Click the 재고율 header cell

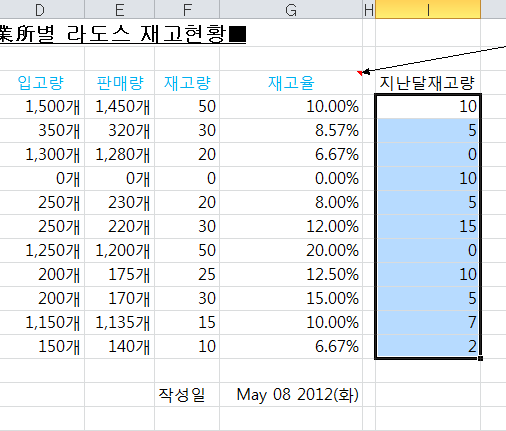291,83
